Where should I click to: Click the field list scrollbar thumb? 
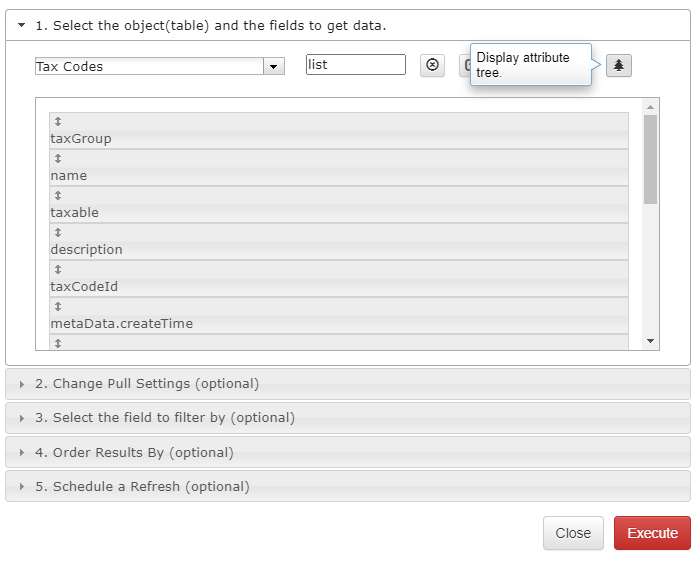click(x=650, y=159)
